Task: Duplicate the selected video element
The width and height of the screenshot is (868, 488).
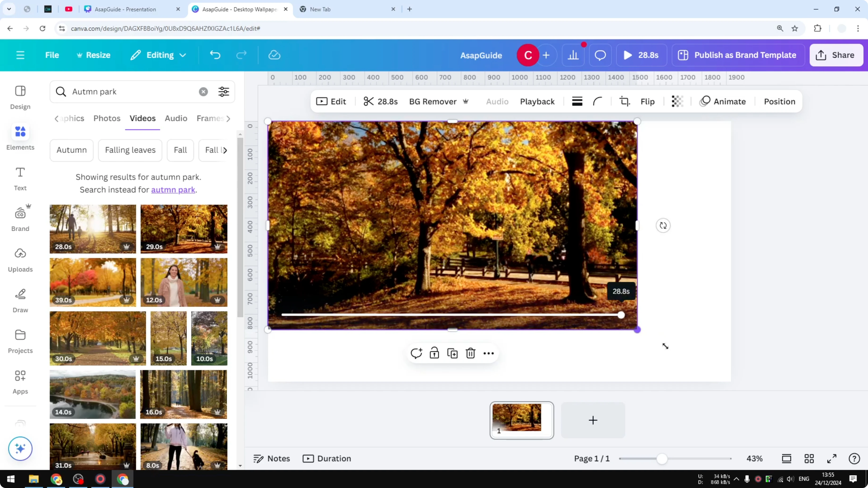Action: [x=453, y=353]
